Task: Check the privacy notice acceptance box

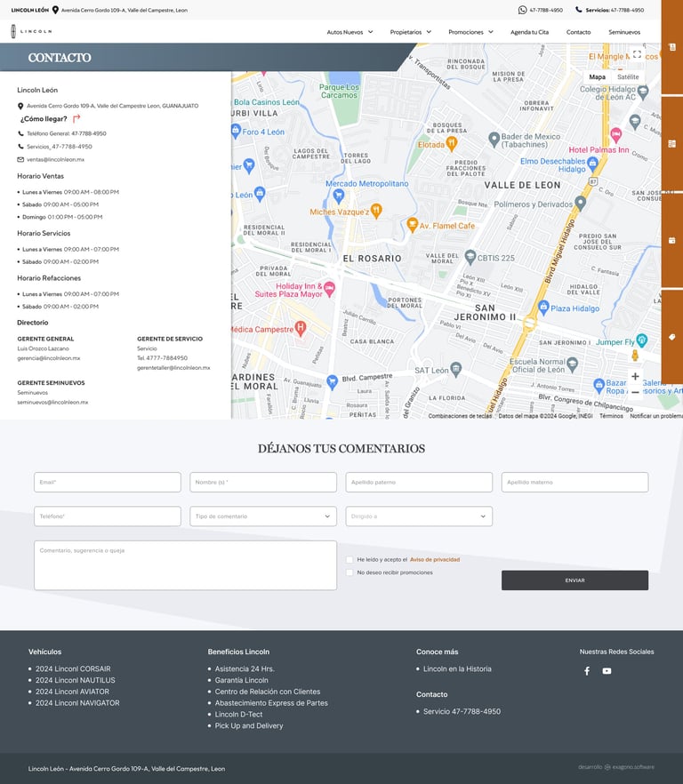Action: pyautogui.click(x=350, y=559)
